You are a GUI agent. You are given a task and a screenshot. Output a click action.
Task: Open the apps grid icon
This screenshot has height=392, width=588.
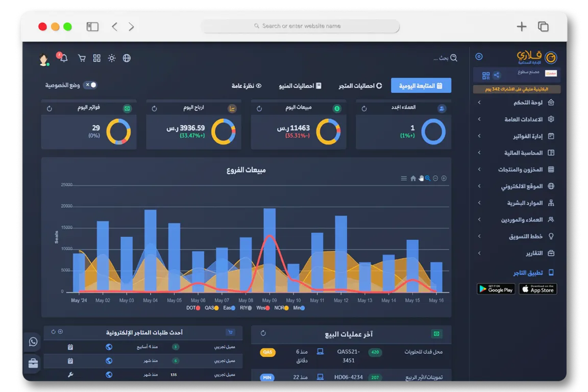[97, 58]
